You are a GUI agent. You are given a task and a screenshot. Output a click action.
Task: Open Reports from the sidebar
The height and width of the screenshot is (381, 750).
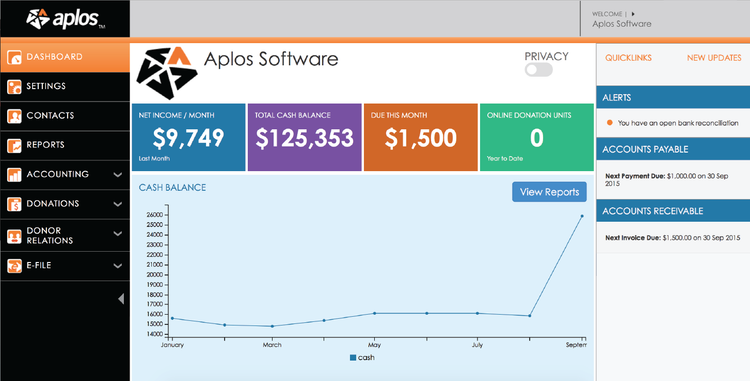[x=65, y=145]
